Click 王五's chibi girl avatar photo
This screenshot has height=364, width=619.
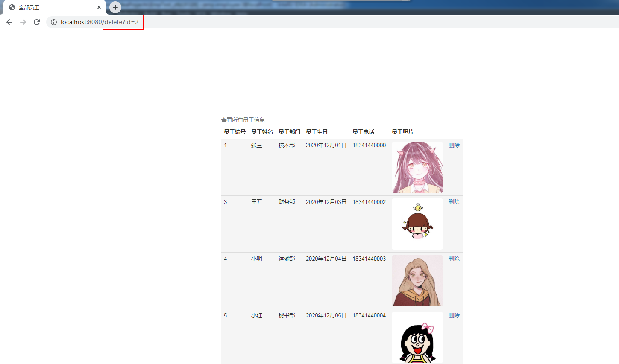coord(417,224)
